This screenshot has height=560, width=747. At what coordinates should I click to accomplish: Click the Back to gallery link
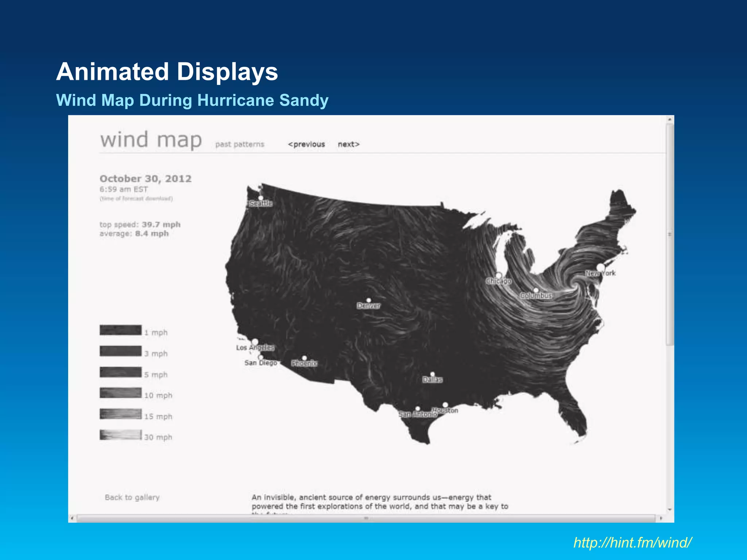pyautogui.click(x=132, y=497)
